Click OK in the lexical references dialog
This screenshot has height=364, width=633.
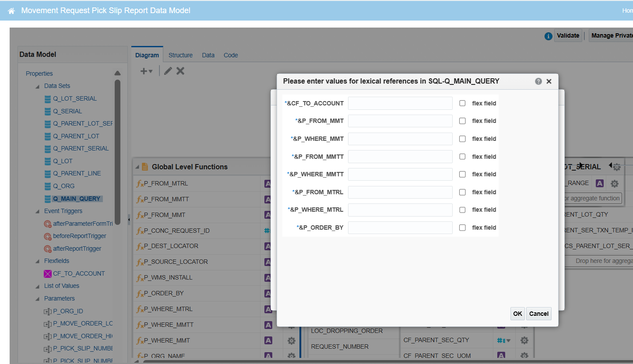coord(518,314)
